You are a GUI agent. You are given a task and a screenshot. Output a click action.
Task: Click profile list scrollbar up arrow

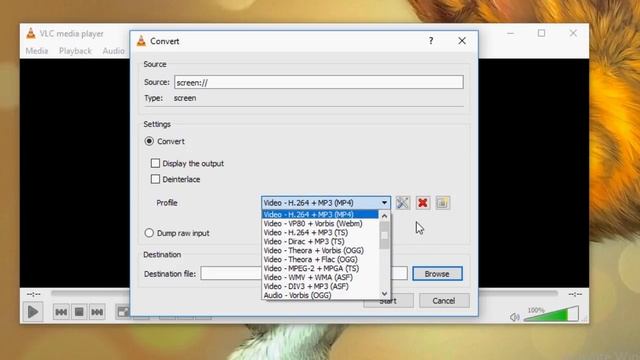(384, 216)
